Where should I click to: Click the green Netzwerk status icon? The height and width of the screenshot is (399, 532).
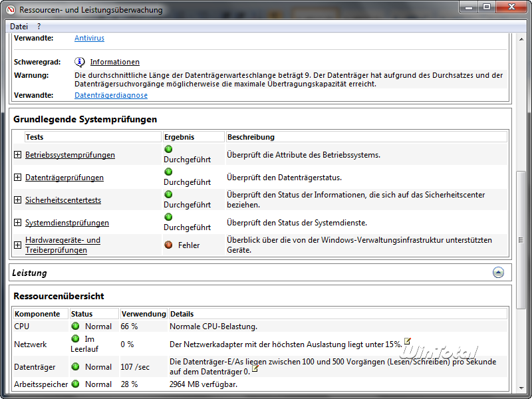click(x=75, y=338)
